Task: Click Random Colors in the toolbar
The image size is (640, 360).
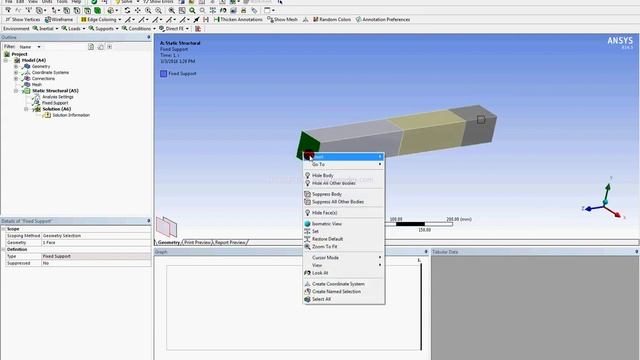Action: click(x=332, y=20)
